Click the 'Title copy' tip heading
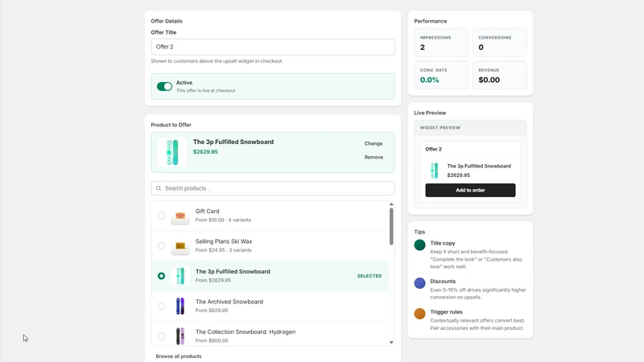This screenshot has height=362, width=644. 442,244
